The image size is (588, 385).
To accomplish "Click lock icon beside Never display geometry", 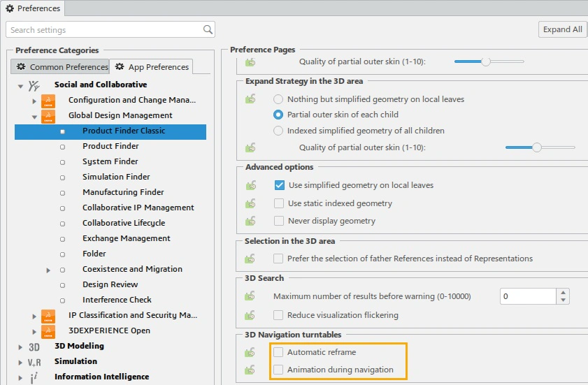I will pos(250,221).
